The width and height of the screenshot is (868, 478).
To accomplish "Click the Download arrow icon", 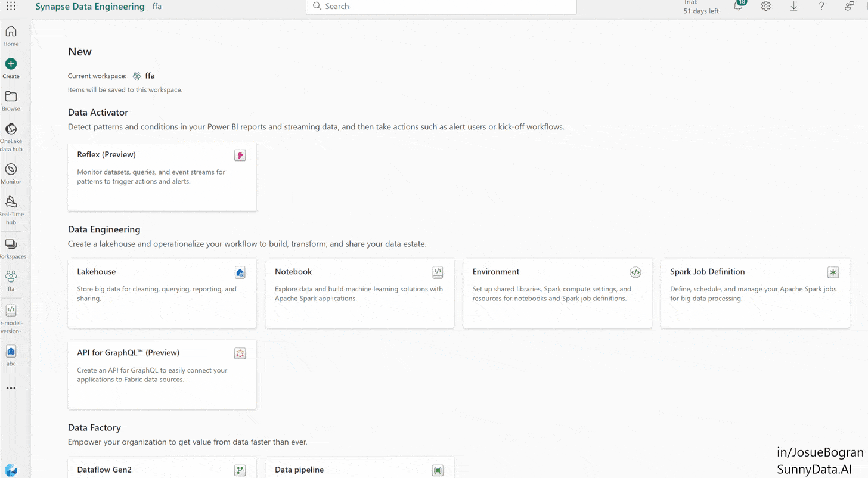I will click(793, 6).
